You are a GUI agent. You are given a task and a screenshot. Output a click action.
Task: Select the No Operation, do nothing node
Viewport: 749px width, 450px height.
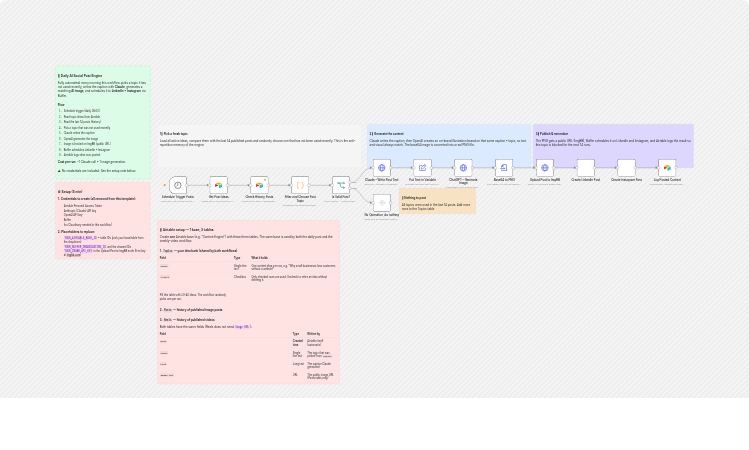point(382,203)
